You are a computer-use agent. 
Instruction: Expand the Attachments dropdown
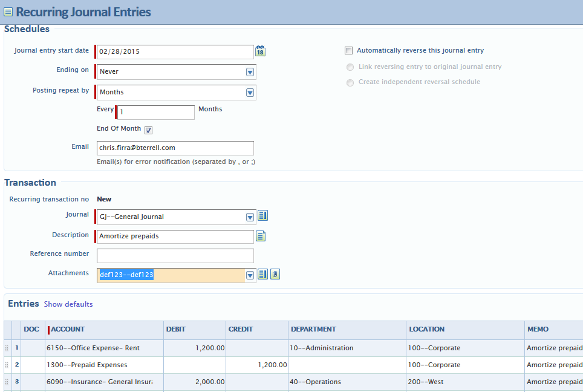[x=250, y=275]
